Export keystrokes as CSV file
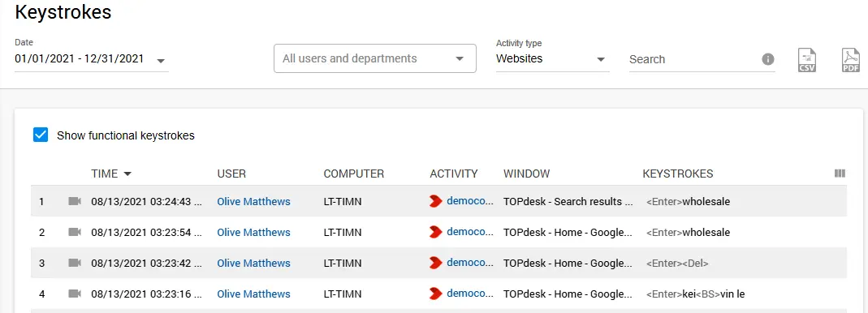 click(807, 60)
